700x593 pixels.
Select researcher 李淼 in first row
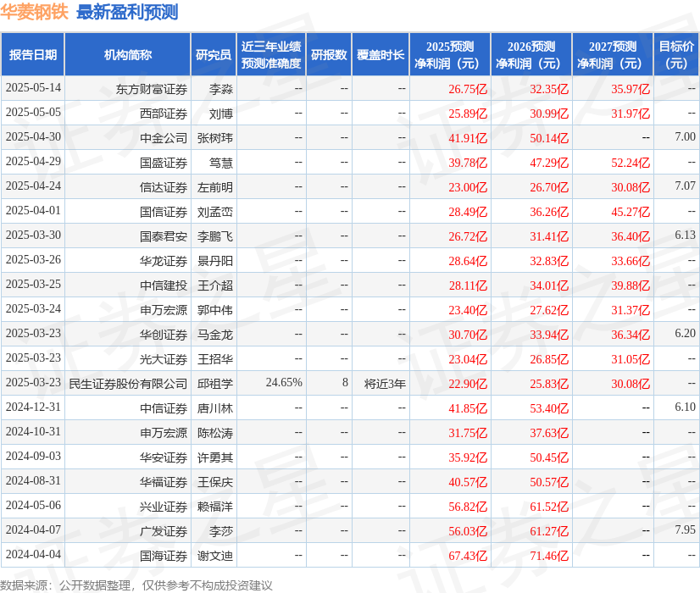pos(222,88)
